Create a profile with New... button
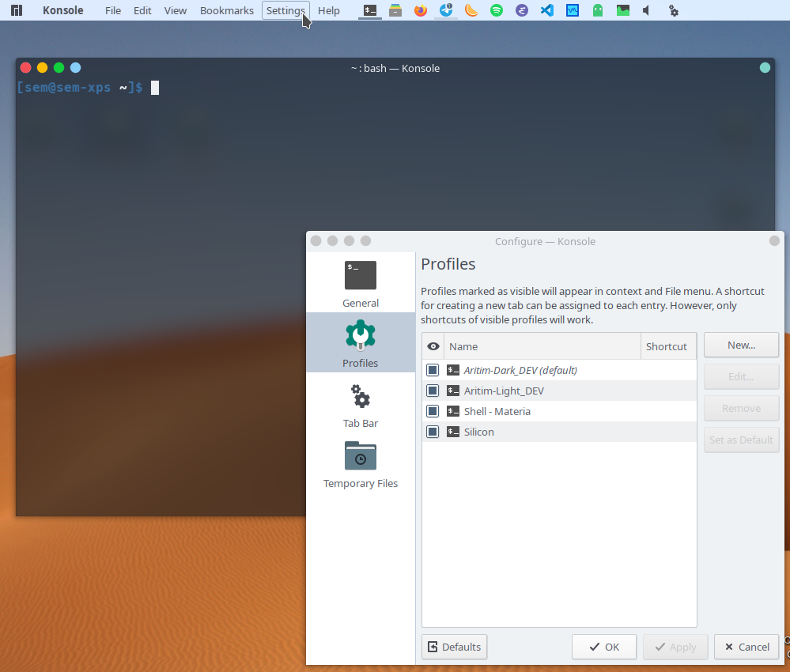The image size is (790, 672). (x=741, y=345)
